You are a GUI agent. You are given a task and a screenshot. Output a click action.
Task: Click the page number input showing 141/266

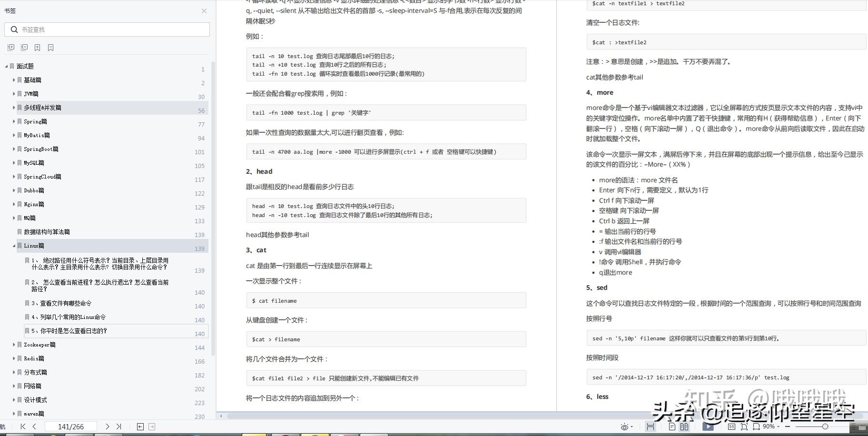click(x=70, y=426)
